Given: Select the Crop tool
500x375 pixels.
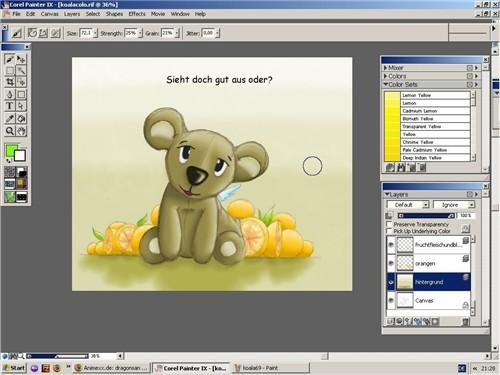Looking at the screenshot, I should [10, 82].
